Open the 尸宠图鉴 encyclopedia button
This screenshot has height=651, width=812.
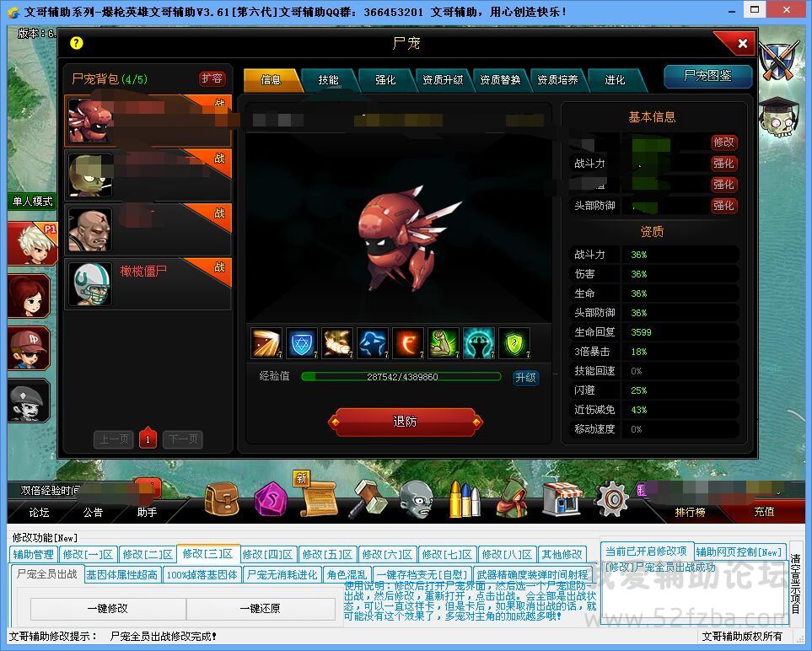click(708, 76)
